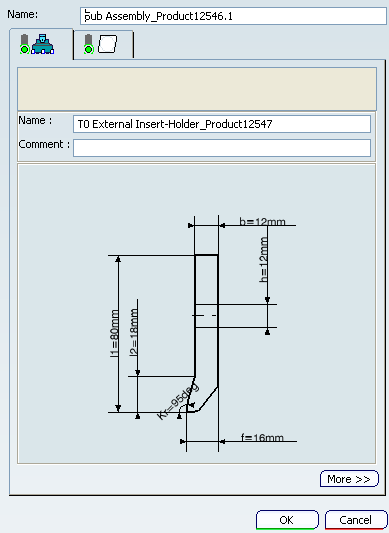Click the green status light on the insert tab

click(88, 50)
